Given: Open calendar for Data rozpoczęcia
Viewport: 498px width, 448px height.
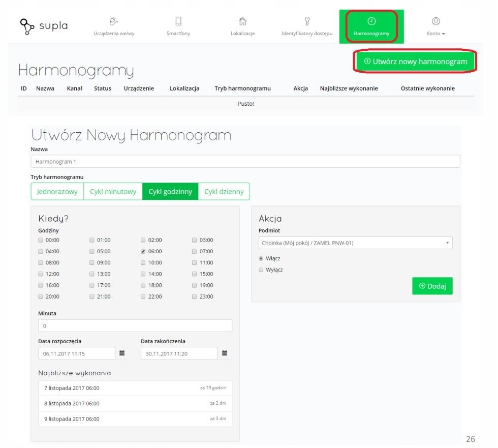Looking at the screenshot, I should click(122, 353).
